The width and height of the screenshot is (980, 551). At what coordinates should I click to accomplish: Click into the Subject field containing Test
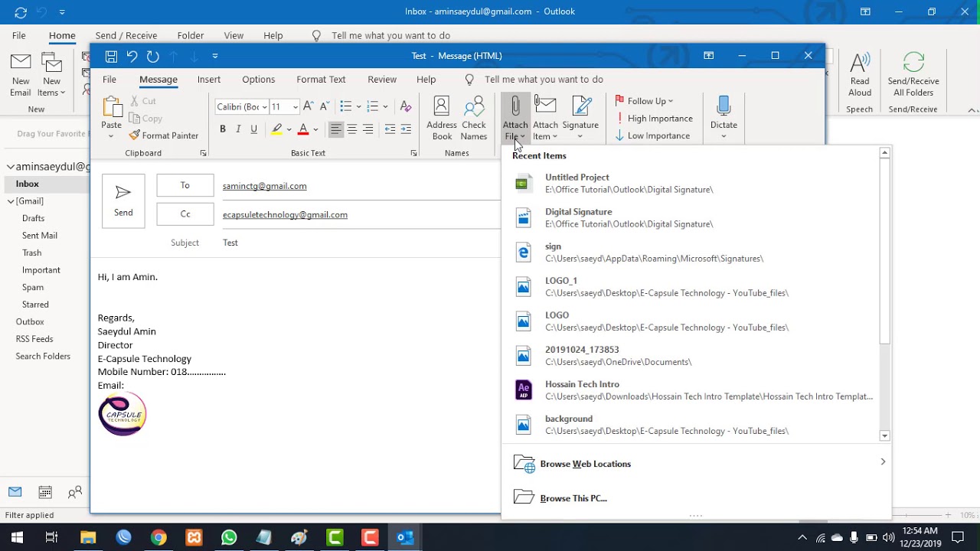360,243
